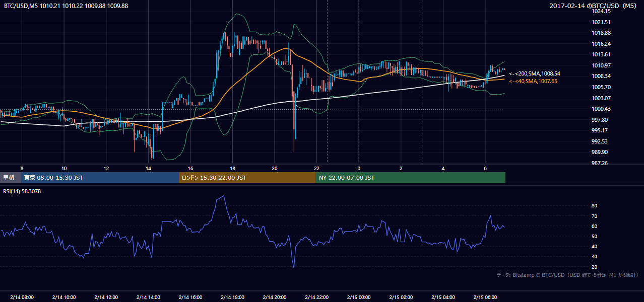Viewport: 644px width, 302px height.
Task: Click the 2/14 08:00 date label
Action: pos(22,297)
